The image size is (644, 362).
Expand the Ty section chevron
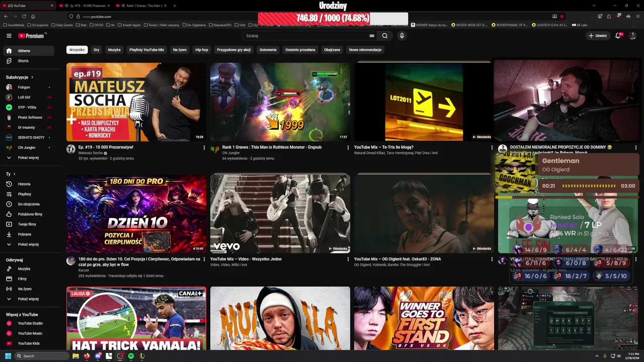click(15, 174)
